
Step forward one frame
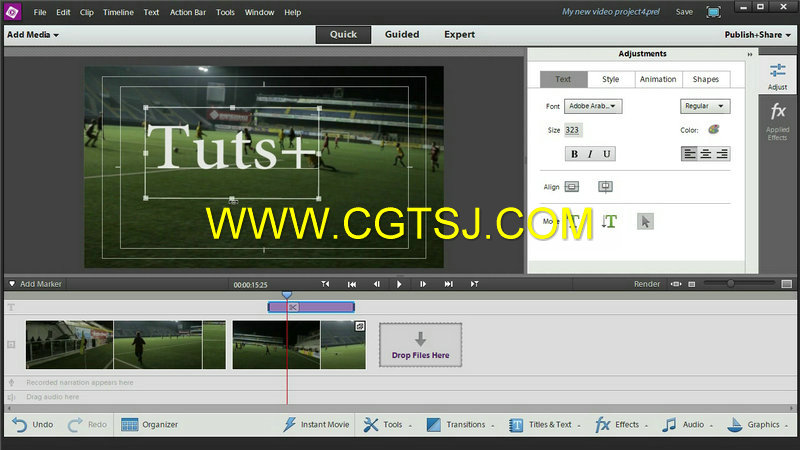tap(423, 284)
